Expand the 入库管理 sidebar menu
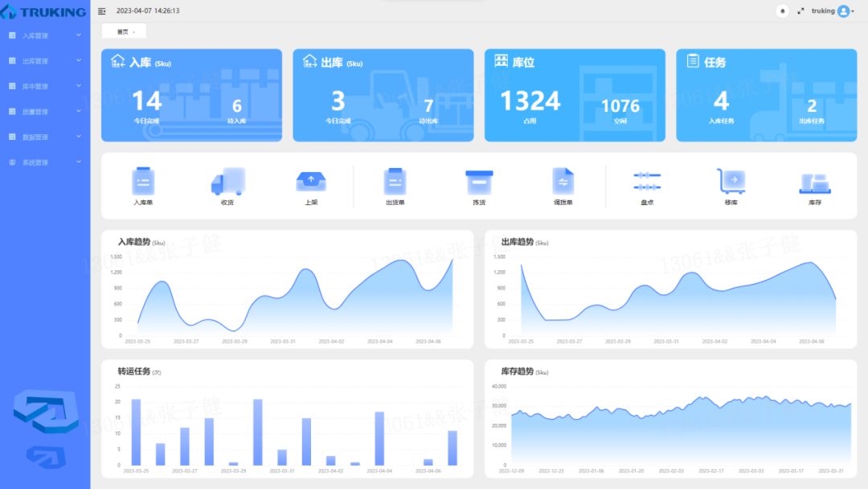Screen dimensions: 868x489 coord(45,35)
